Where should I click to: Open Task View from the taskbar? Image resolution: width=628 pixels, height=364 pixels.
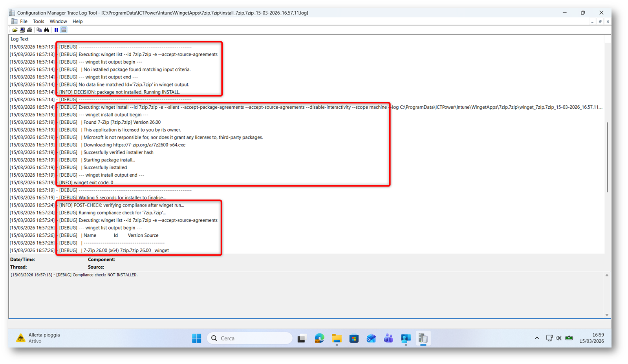click(302, 338)
